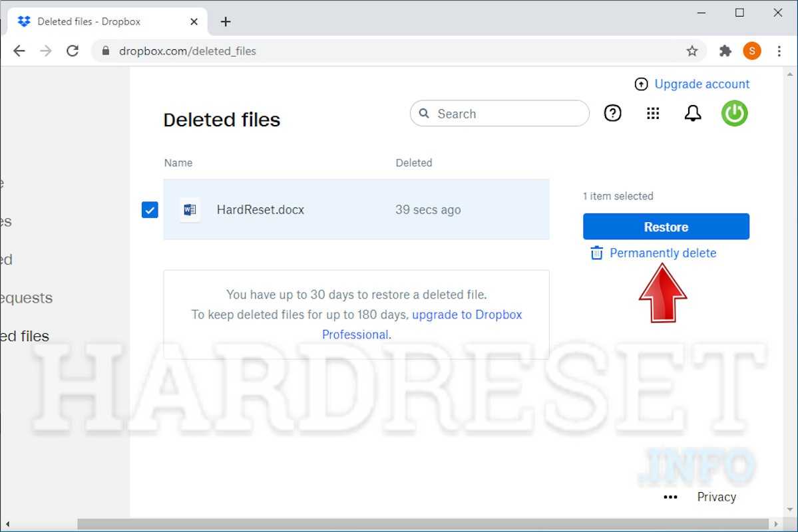Viewport: 798px width, 532px height.
Task: Open the green account avatar menu
Action: (734, 113)
